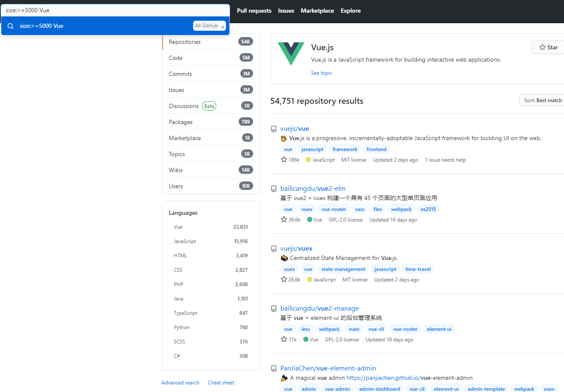Click the sass topic tag
The image size is (564, 392).
(x=360, y=209)
